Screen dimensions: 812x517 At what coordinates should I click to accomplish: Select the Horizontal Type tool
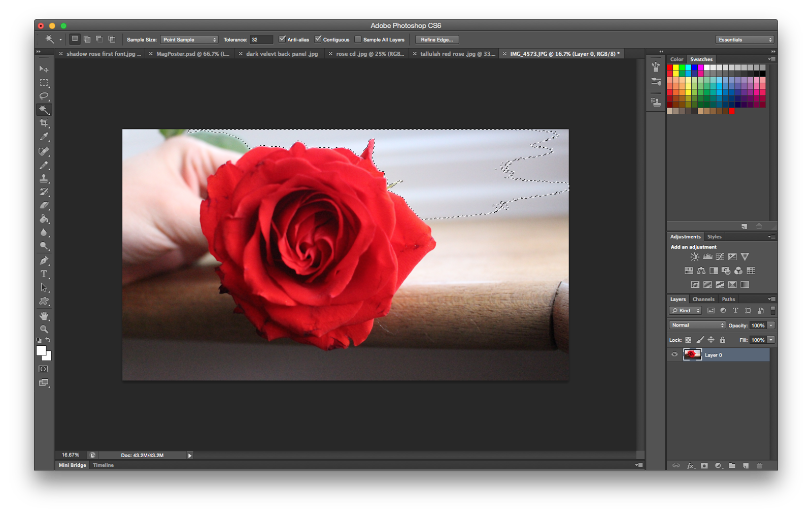coord(44,274)
